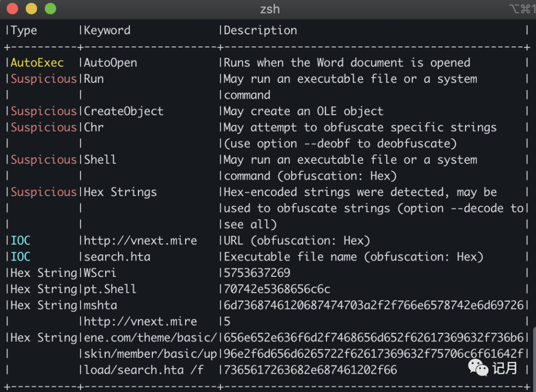Select the CreateObject keyword
536x392 pixels.
[124, 112]
